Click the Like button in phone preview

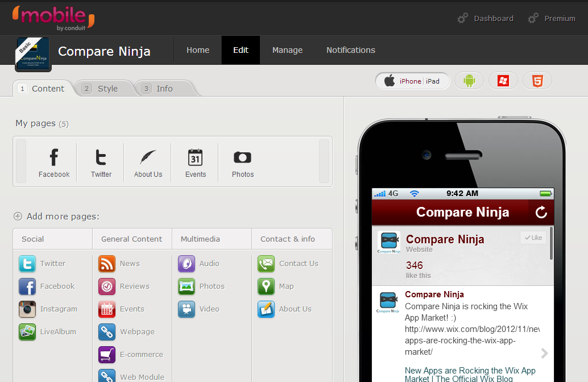click(x=533, y=238)
